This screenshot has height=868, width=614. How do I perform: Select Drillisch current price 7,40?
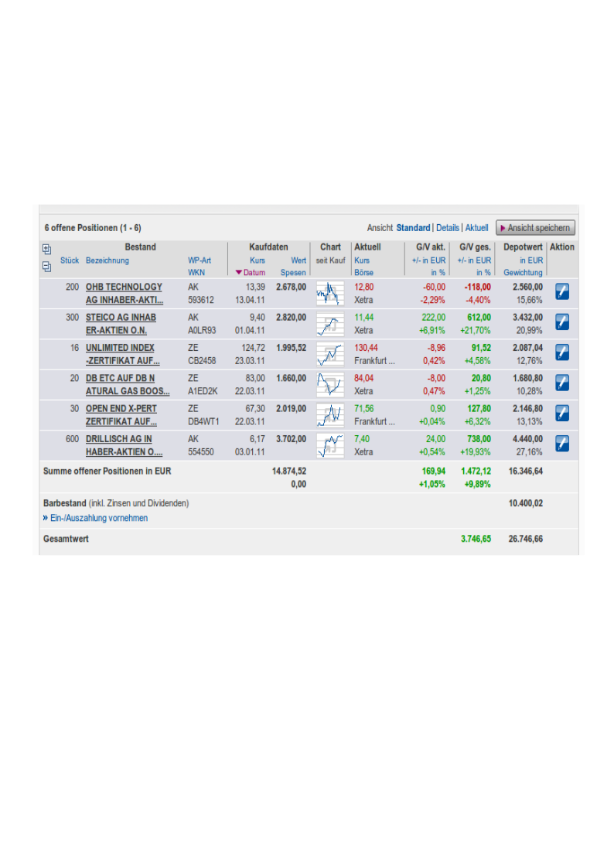pyautogui.click(x=362, y=439)
